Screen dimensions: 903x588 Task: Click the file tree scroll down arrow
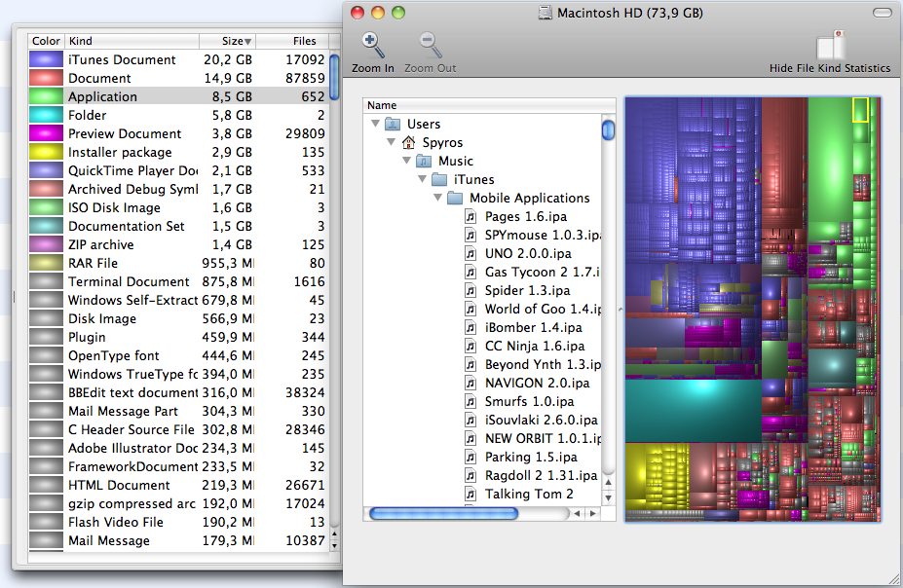pyautogui.click(x=608, y=497)
